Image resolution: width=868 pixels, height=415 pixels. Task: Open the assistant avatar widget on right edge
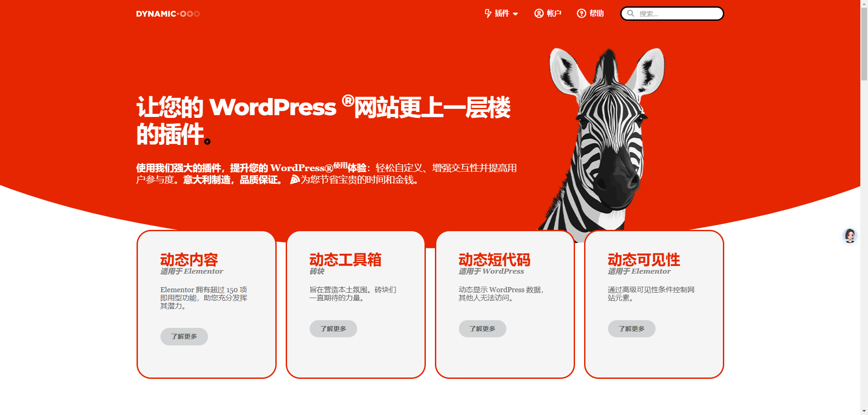pos(850,235)
